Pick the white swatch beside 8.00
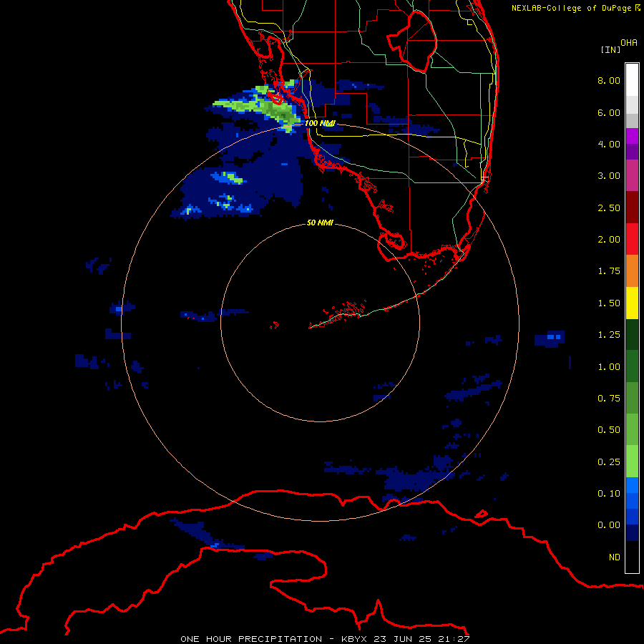The height and width of the screenshot is (644, 644). click(x=632, y=80)
